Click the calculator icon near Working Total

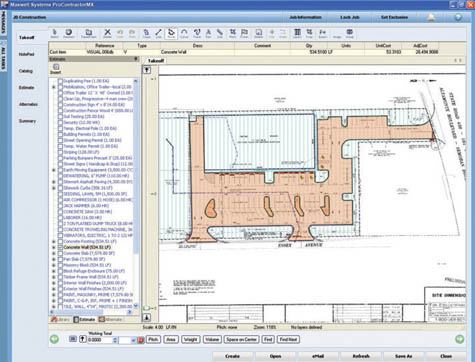point(73,339)
